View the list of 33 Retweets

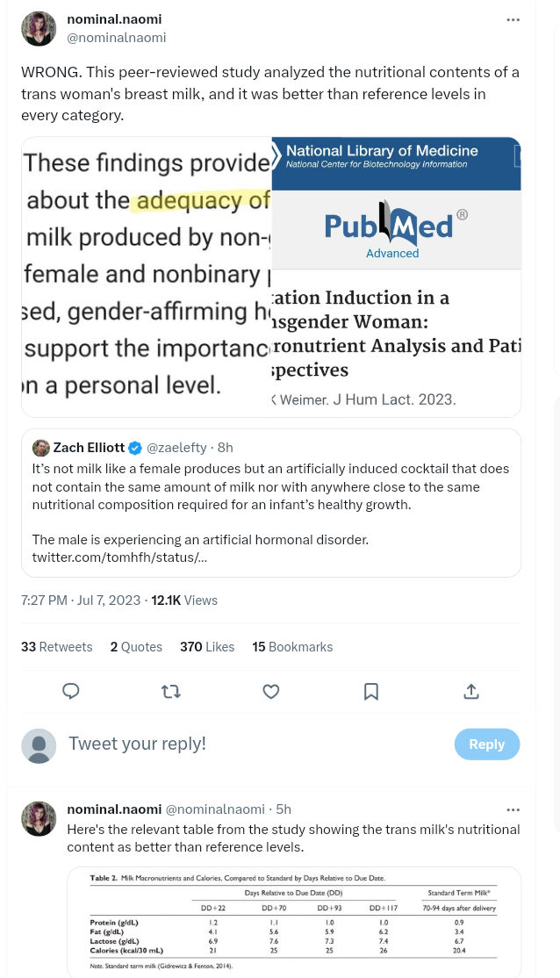(x=56, y=647)
